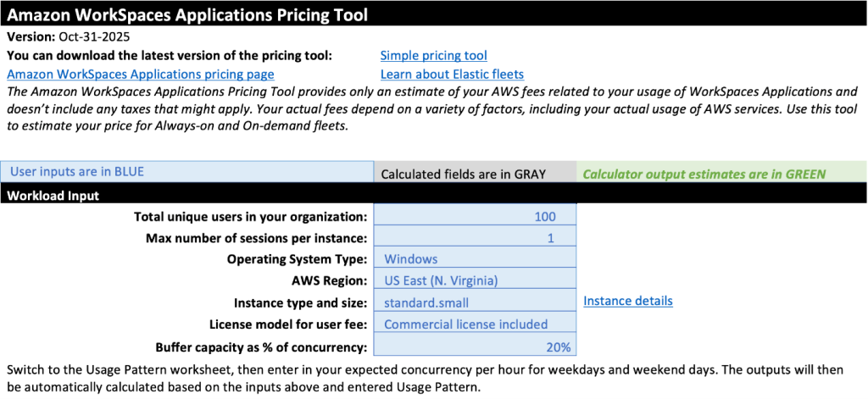Select the License model cell Commercial license included
This screenshot has width=868, height=399.
475,324
